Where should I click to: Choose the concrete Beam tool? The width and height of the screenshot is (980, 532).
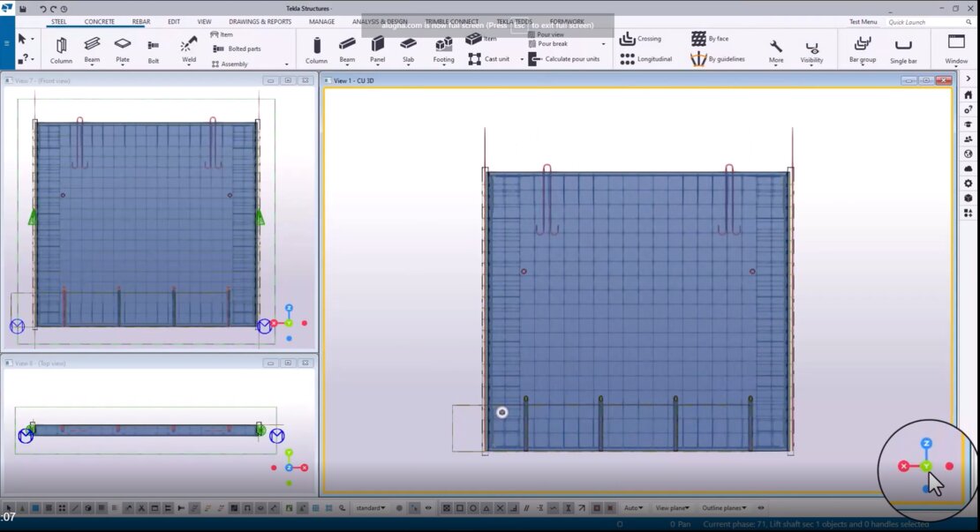tap(347, 50)
